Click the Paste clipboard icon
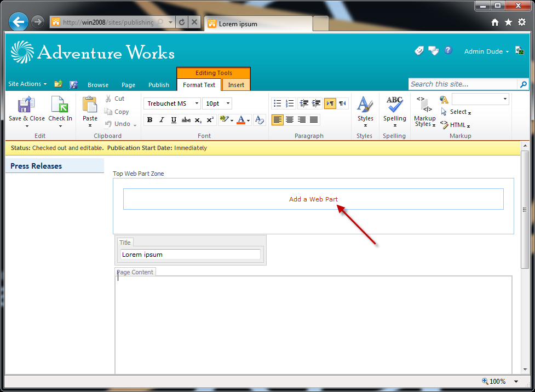 [90, 104]
